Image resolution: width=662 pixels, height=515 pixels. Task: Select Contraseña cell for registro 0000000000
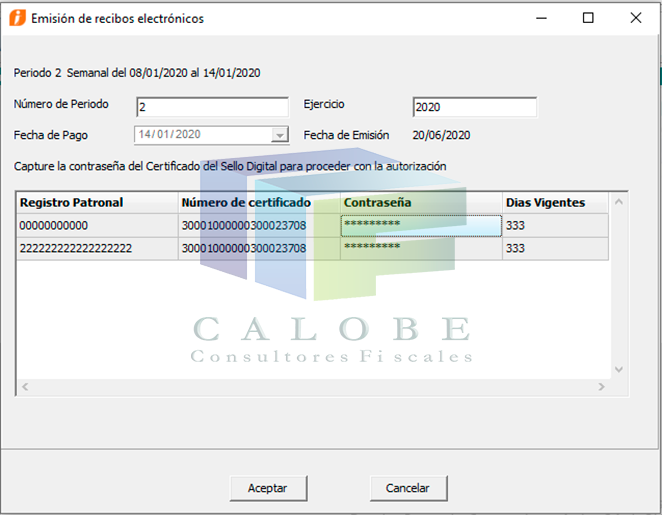click(x=421, y=225)
